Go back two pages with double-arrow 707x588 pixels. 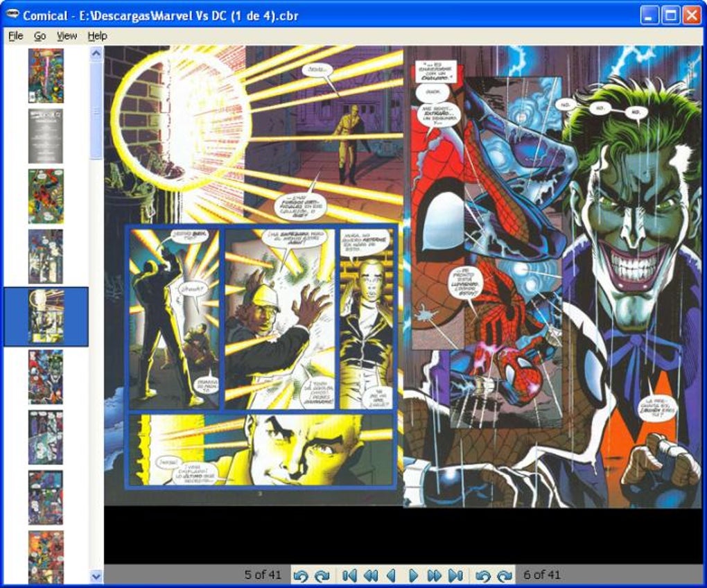tap(370, 576)
